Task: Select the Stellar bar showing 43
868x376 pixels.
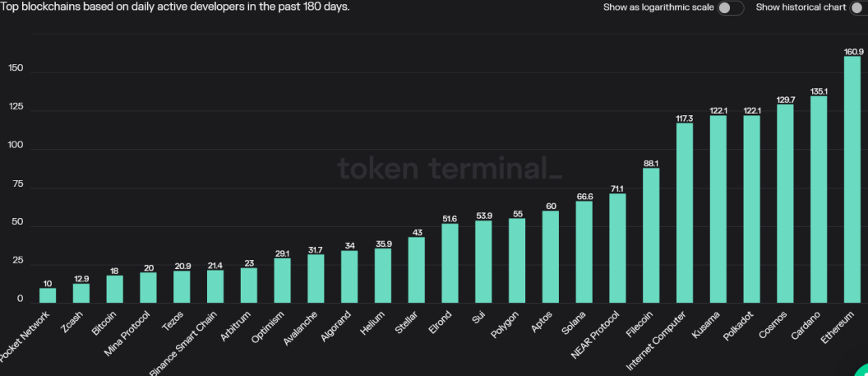Action: pyautogui.click(x=416, y=270)
